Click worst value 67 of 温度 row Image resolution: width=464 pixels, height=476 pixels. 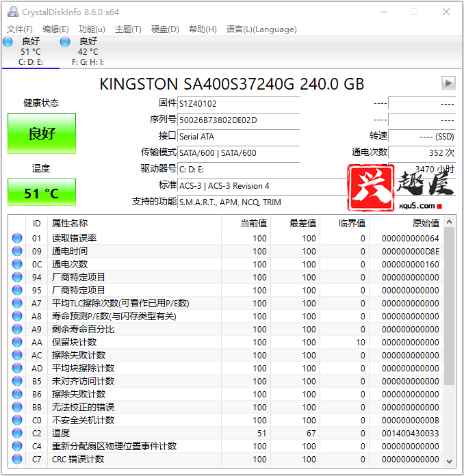(311, 434)
